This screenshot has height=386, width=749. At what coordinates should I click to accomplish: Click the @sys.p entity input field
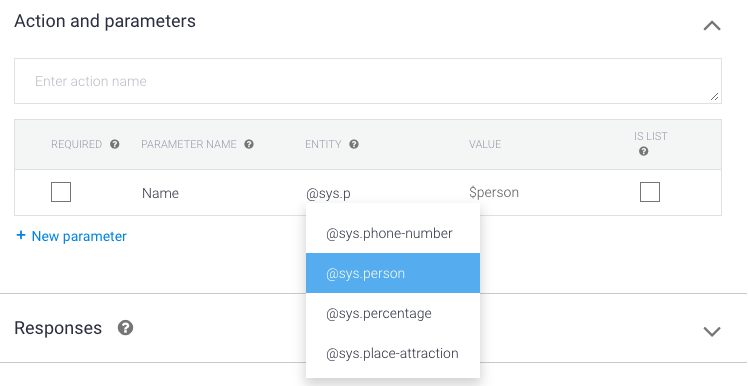click(x=328, y=193)
